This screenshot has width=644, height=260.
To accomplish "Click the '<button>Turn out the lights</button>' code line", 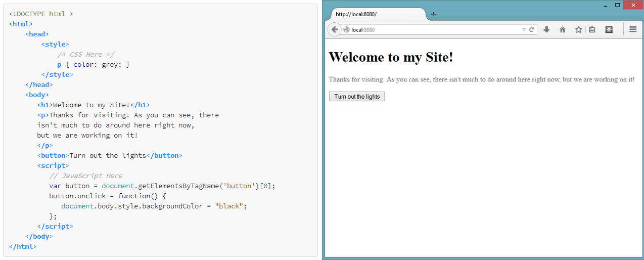I will (110, 156).
